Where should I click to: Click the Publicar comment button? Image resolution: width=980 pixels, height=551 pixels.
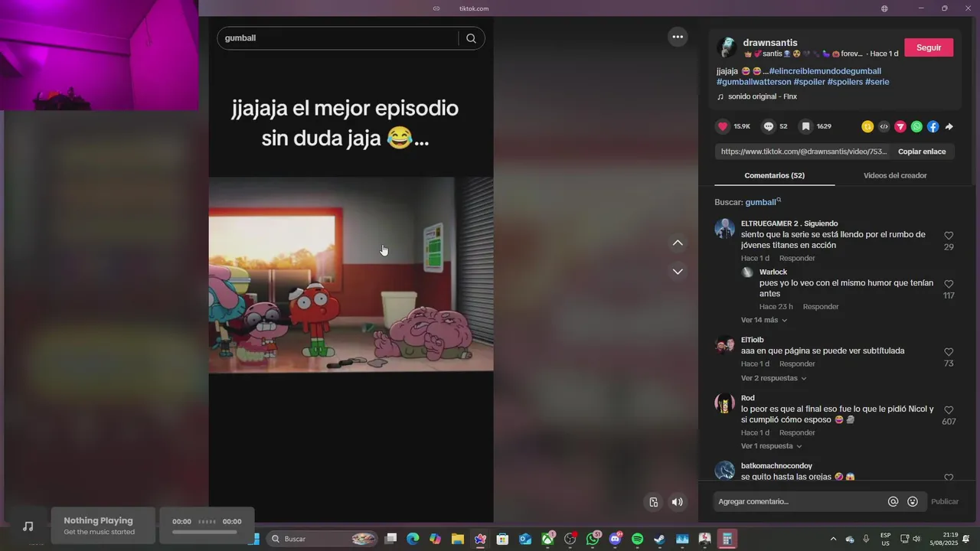coord(945,502)
